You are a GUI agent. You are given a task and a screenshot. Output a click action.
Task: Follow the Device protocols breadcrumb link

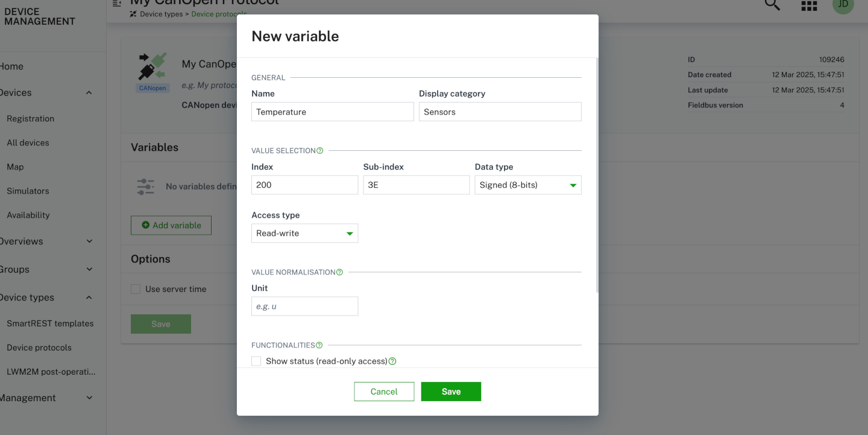(x=219, y=13)
